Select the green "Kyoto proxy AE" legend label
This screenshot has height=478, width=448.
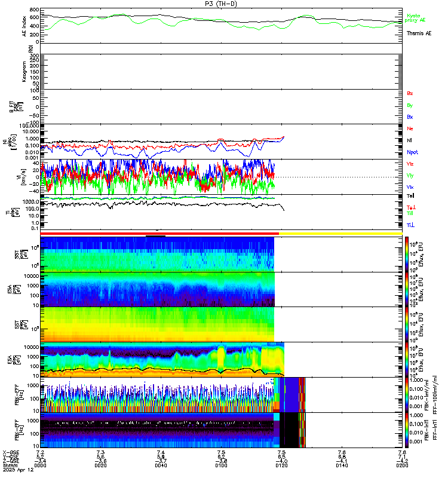[x=415, y=18]
